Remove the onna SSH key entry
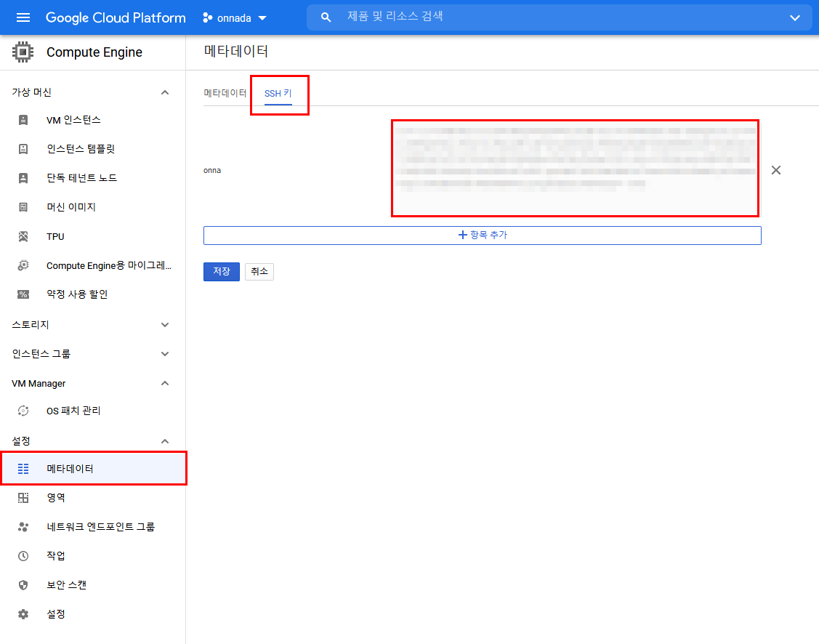 click(775, 170)
